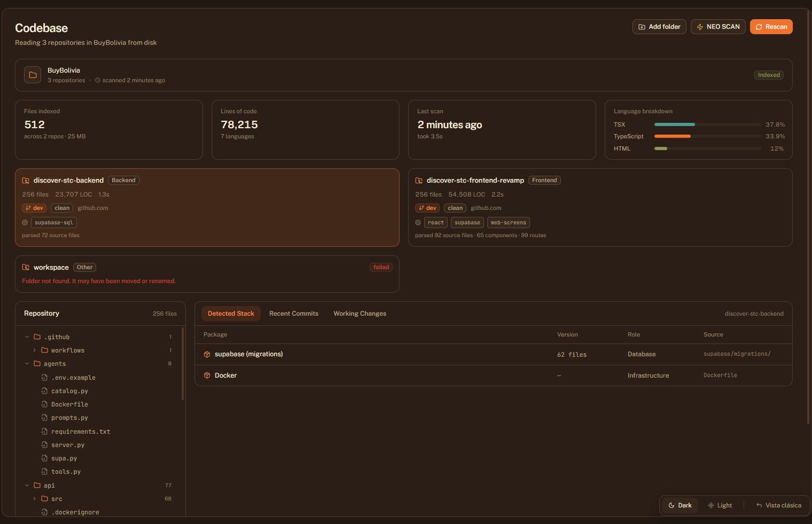Image resolution: width=812 pixels, height=524 pixels.
Task: Click the src folder icon
Action: [x=44, y=499]
